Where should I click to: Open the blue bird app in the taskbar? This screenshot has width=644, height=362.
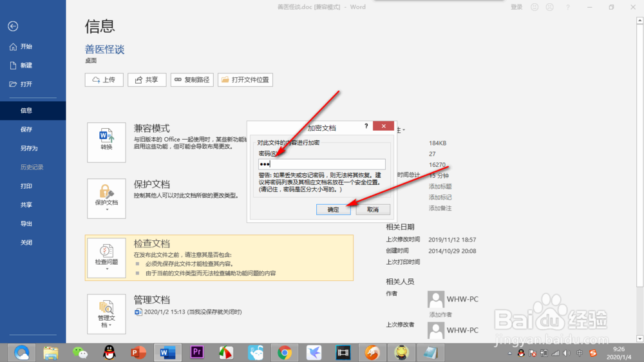314,352
